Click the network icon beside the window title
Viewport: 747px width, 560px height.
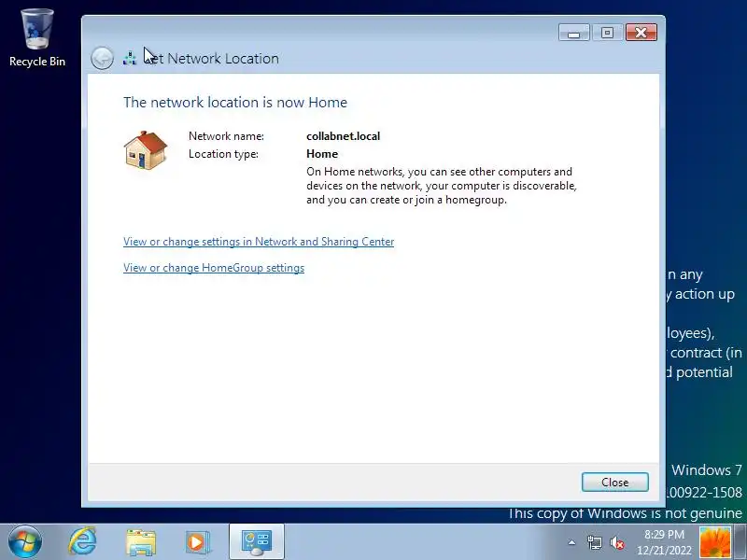tap(130, 58)
